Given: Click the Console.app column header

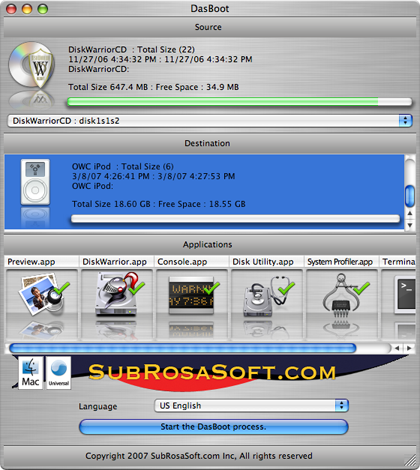Looking at the screenshot, I should (192, 262).
